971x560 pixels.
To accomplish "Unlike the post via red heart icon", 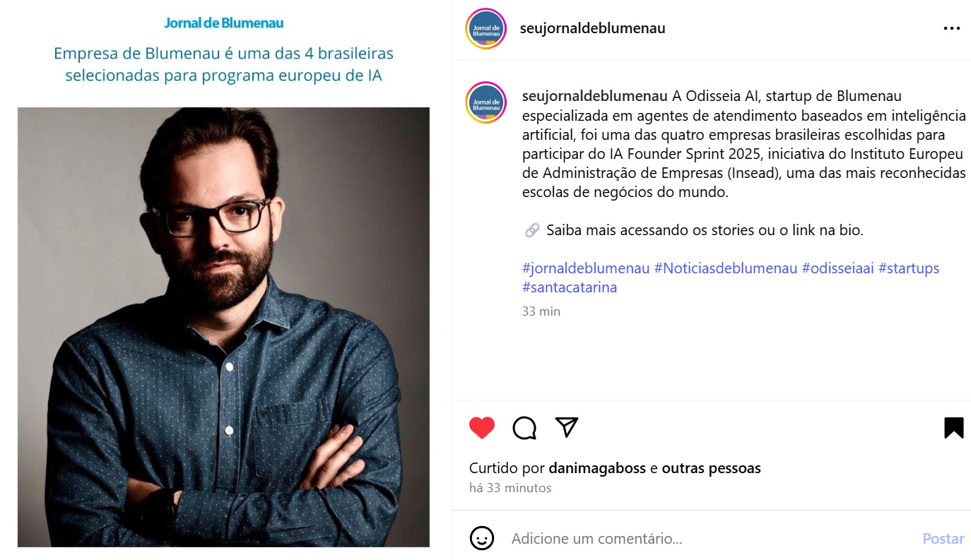I will (482, 428).
